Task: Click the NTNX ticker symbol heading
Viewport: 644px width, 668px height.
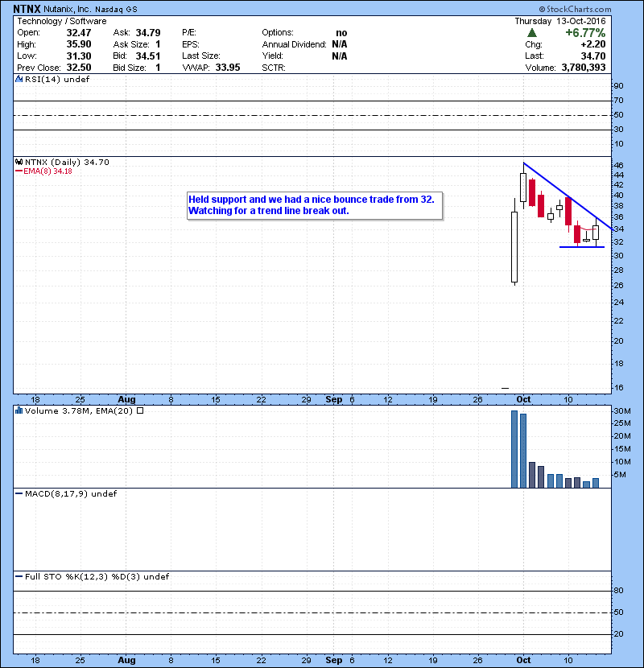Action: [27, 9]
